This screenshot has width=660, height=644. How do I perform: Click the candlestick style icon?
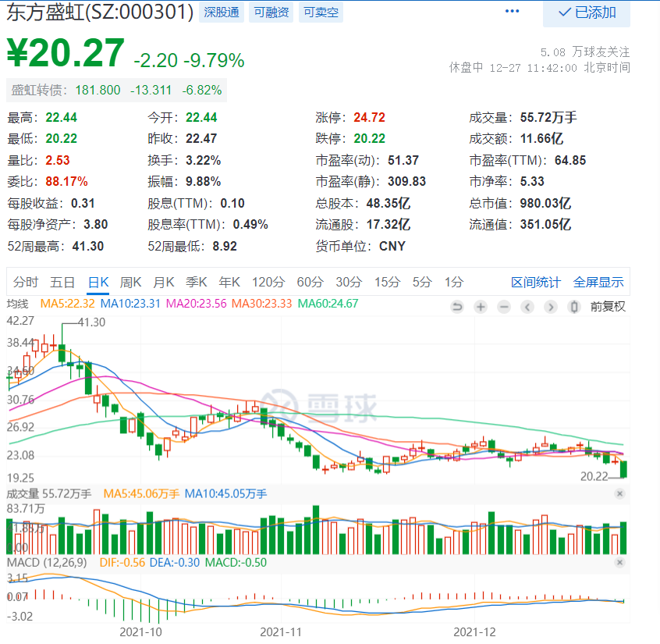(575, 307)
